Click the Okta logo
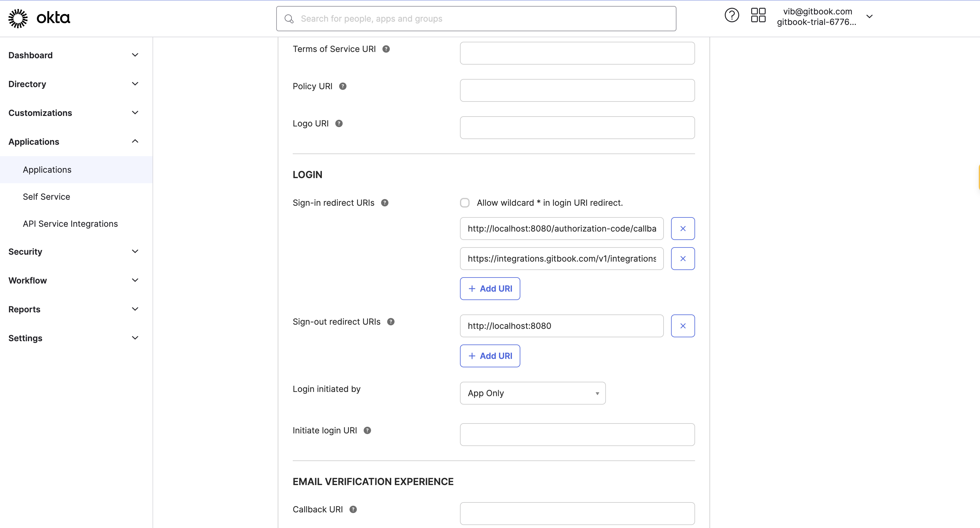This screenshot has width=980, height=528. [38, 18]
